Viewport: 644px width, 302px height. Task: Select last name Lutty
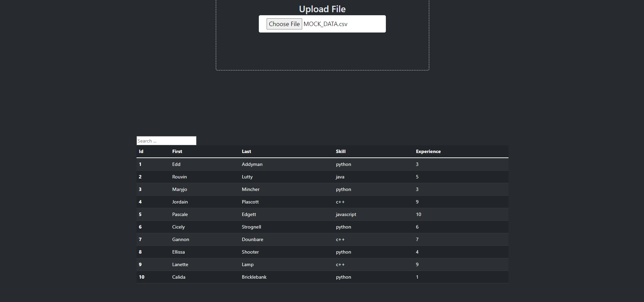tap(247, 177)
